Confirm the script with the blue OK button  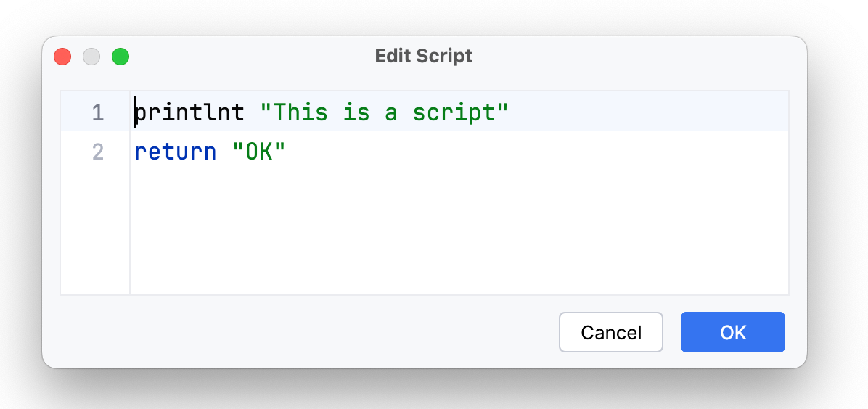coord(732,332)
